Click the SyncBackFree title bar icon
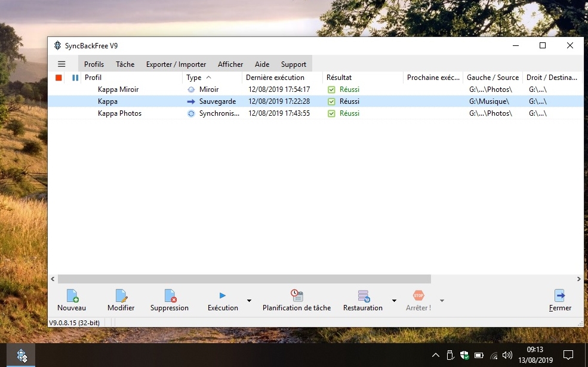This screenshot has height=367, width=588. click(57, 46)
